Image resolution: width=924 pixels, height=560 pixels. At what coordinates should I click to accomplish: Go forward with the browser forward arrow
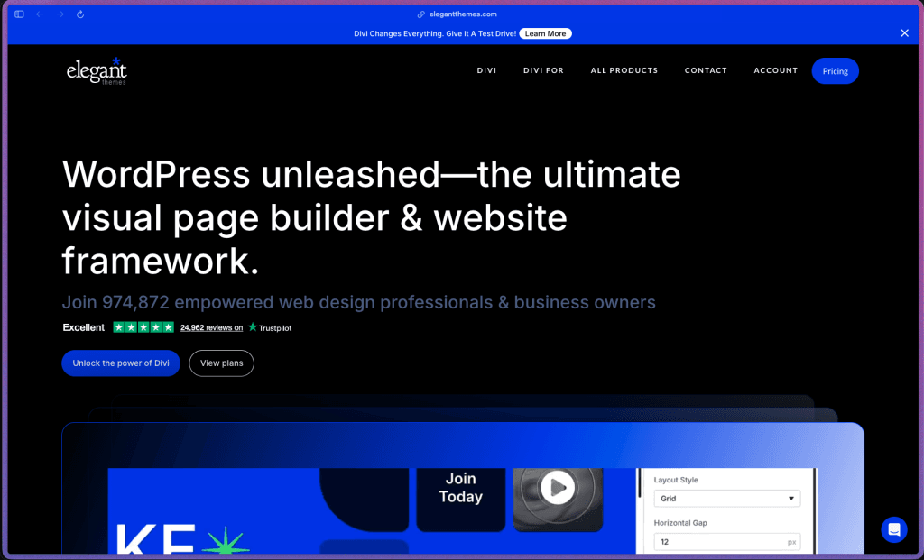click(x=60, y=14)
